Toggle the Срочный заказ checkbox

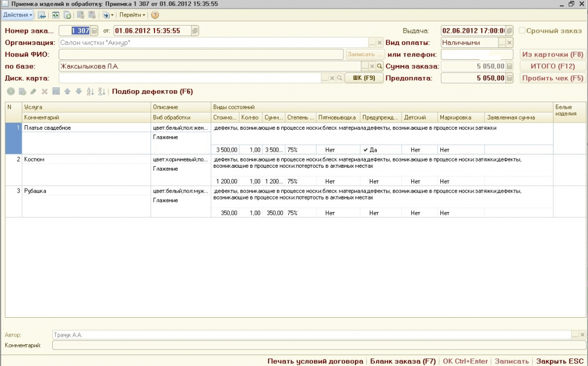(522, 30)
